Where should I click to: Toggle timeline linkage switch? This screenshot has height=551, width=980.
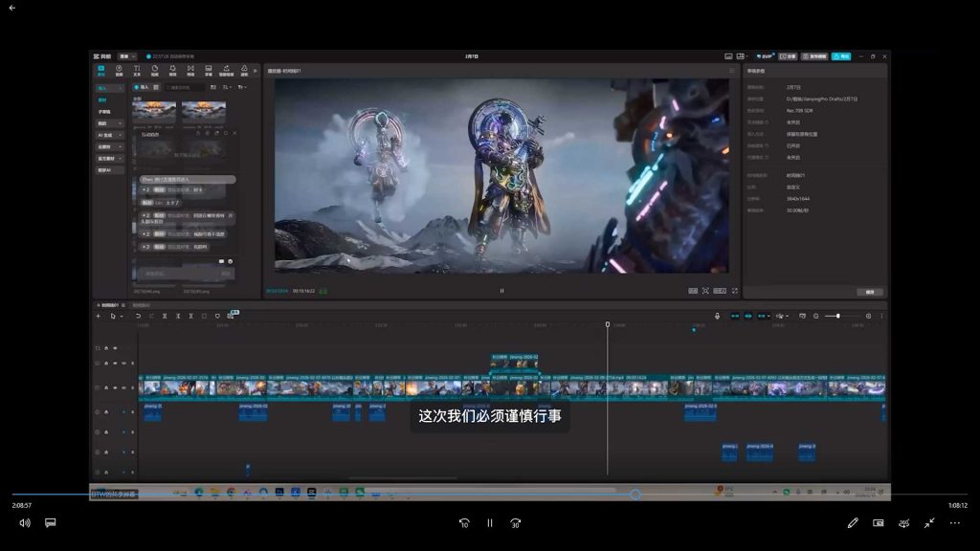click(762, 316)
